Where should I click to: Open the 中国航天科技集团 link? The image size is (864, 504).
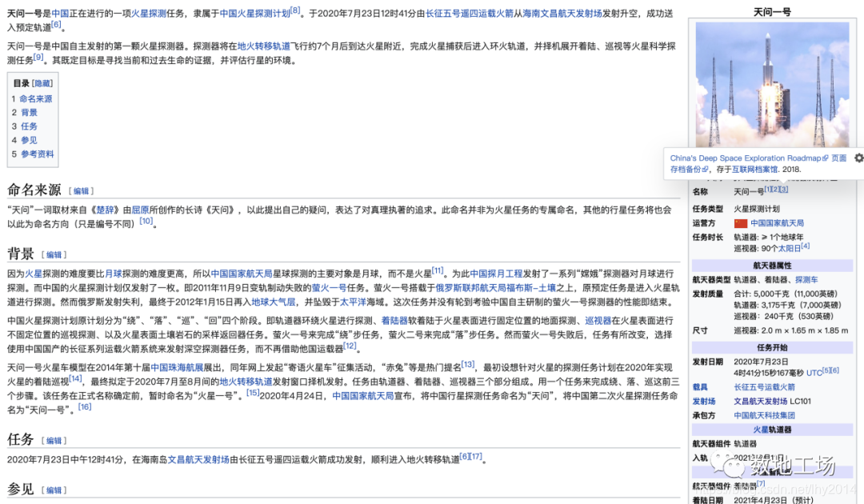(764, 416)
